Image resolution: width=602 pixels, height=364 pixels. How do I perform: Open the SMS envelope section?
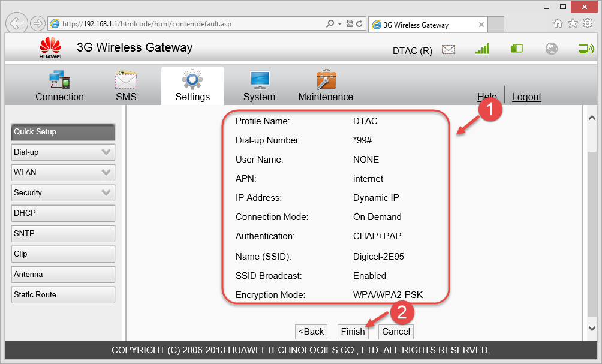[126, 79]
